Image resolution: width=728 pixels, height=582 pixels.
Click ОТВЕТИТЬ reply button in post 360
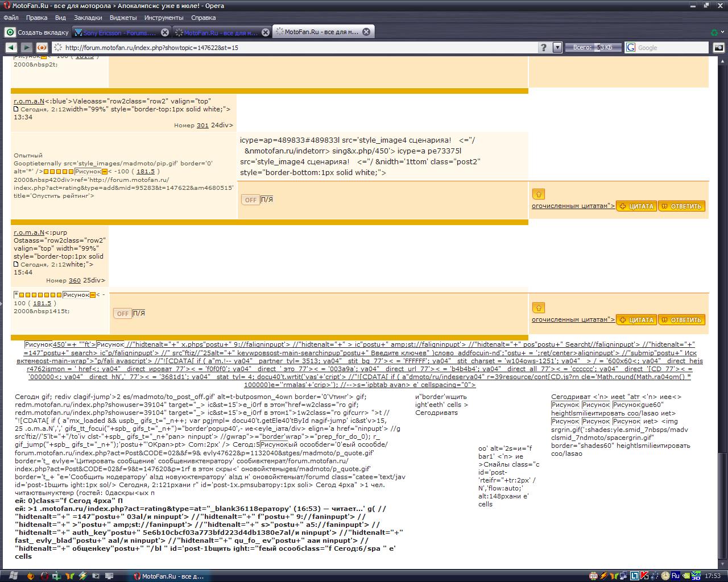point(681,320)
